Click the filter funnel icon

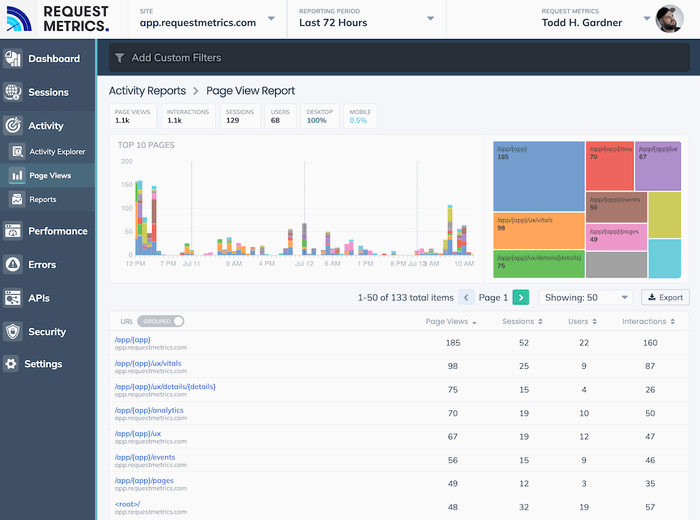[120, 58]
